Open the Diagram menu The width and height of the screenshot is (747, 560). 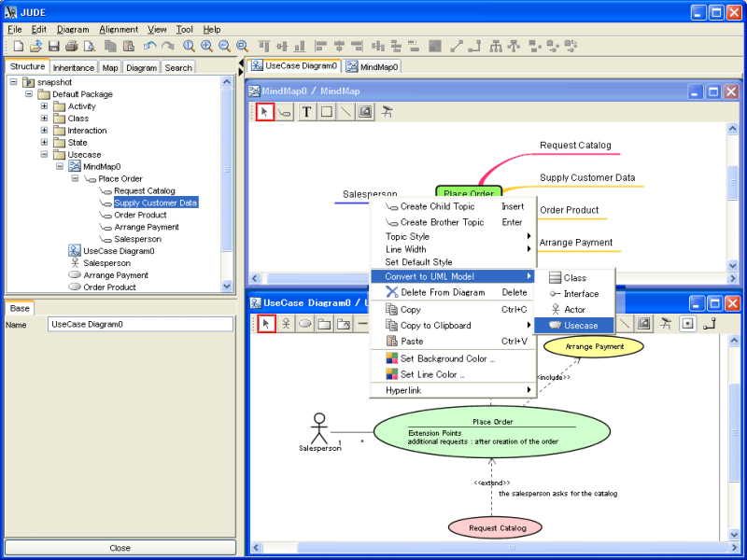coord(73,30)
